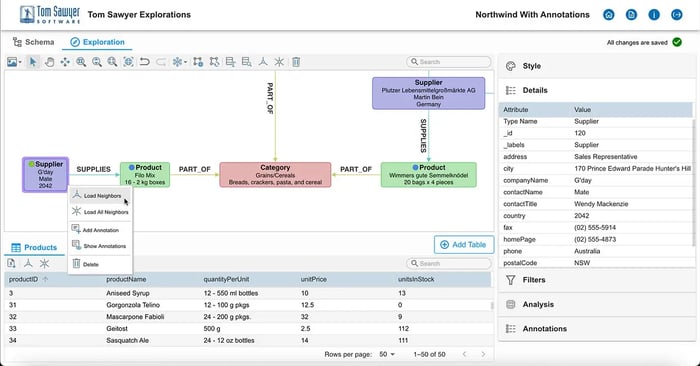Select the four-arrows move tool
The height and width of the screenshot is (366, 700).
[65, 62]
